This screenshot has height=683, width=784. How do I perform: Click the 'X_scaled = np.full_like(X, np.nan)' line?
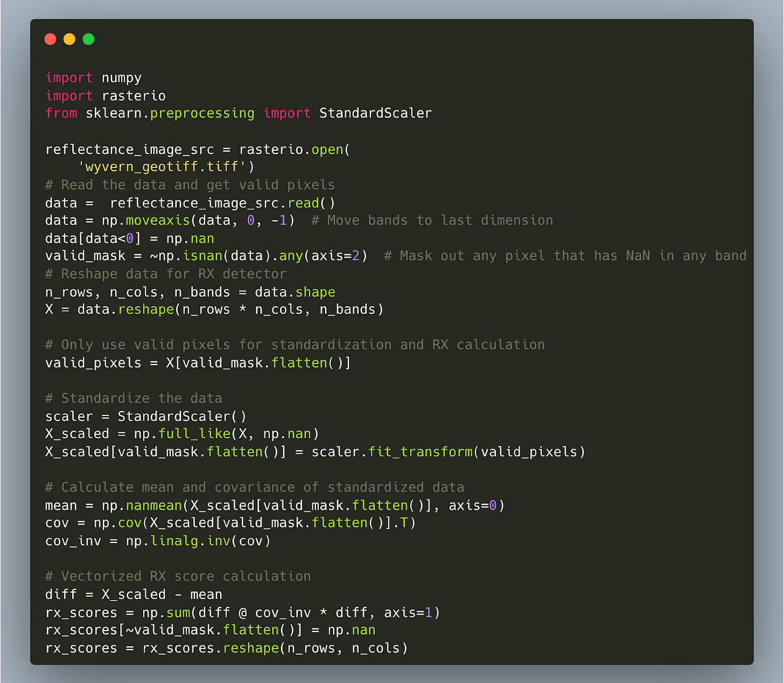pyautogui.click(x=182, y=434)
